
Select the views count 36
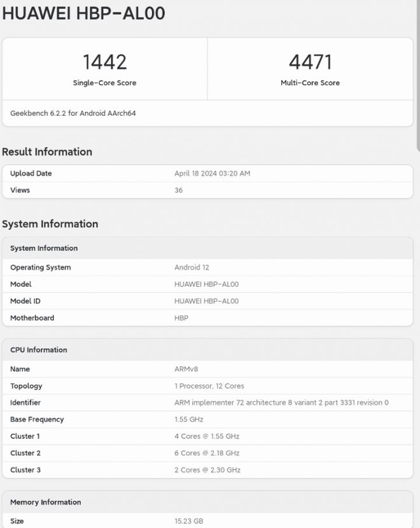178,190
